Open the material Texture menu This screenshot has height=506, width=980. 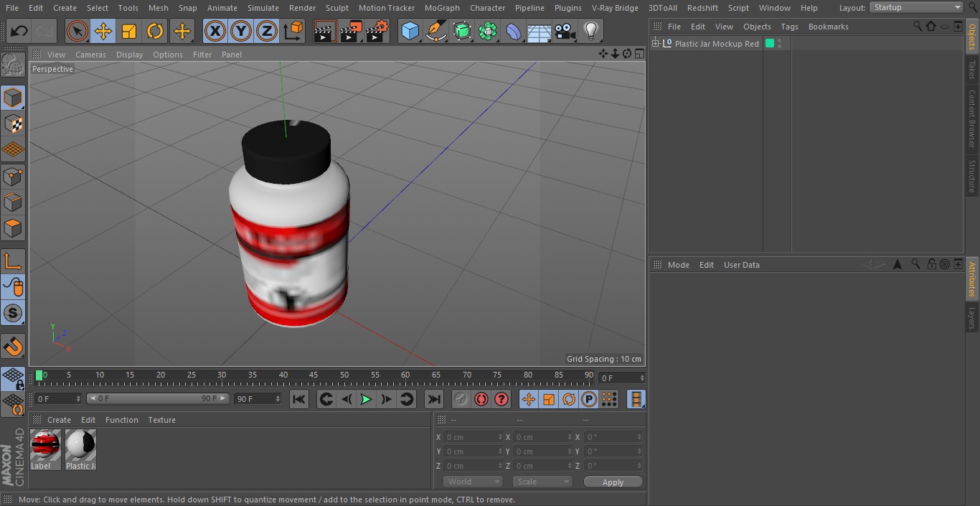pos(161,420)
